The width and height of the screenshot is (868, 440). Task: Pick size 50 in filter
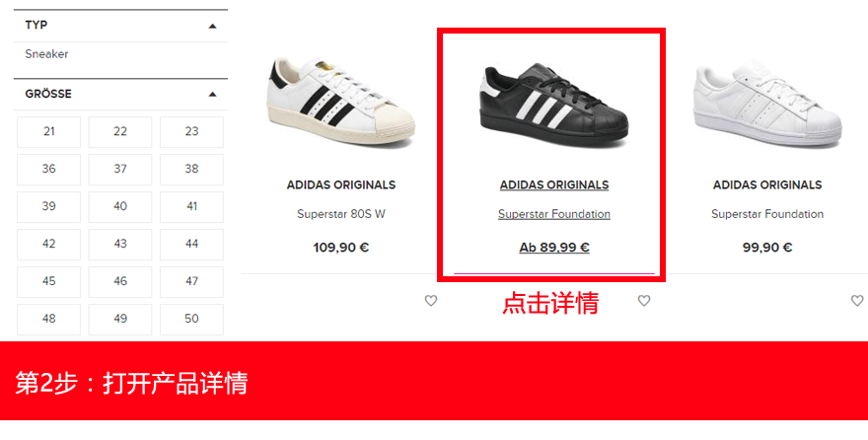point(191,320)
